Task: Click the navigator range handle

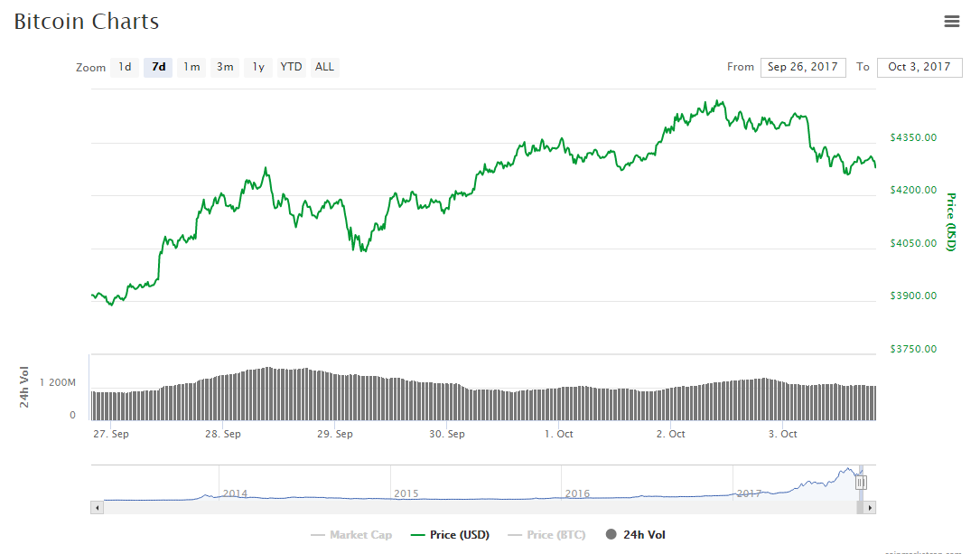Action: tap(861, 483)
